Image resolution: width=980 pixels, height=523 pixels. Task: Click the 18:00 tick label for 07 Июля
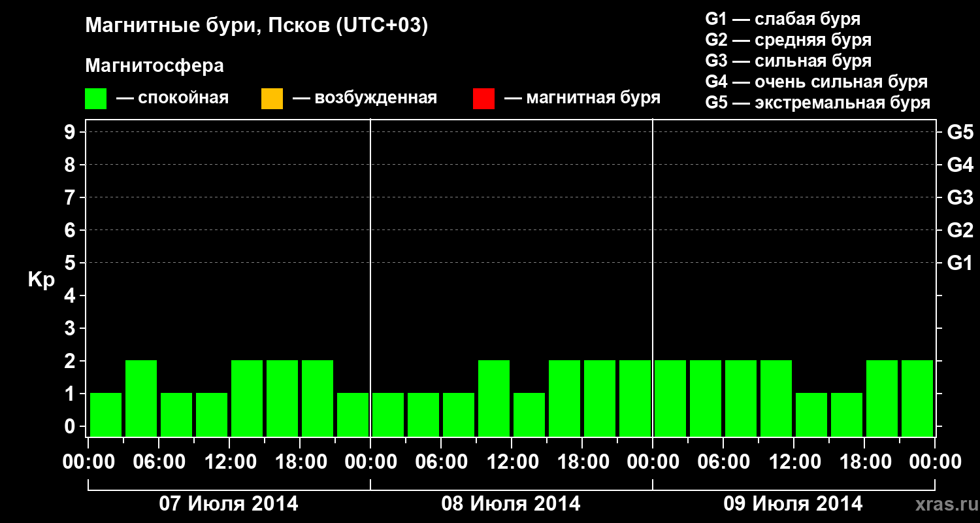tap(300, 462)
